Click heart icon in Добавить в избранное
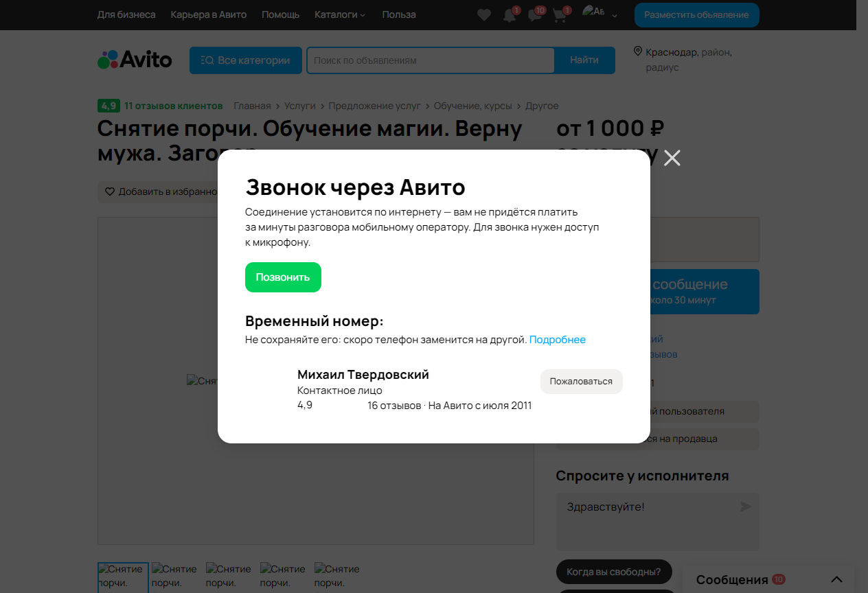This screenshot has height=593, width=868. click(110, 191)
